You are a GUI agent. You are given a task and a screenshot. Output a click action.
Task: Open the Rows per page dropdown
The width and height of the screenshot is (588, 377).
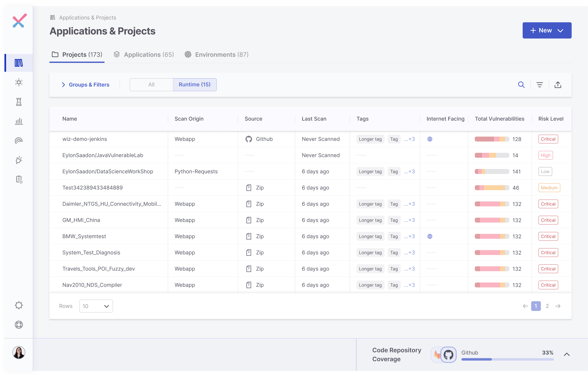click(96, 306)
